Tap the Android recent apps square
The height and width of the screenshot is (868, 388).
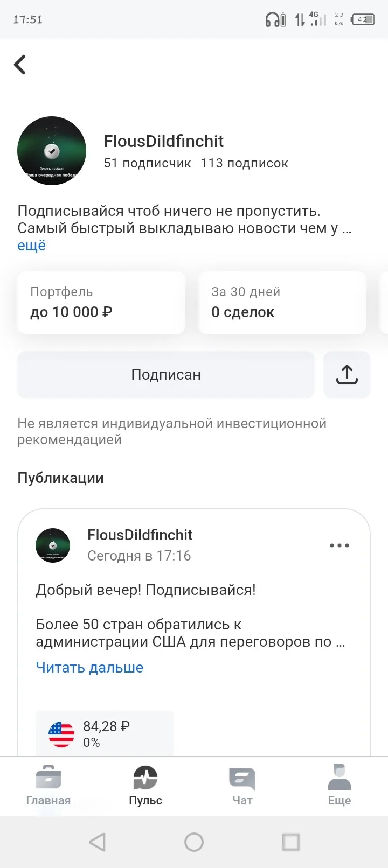coord(291,842)
